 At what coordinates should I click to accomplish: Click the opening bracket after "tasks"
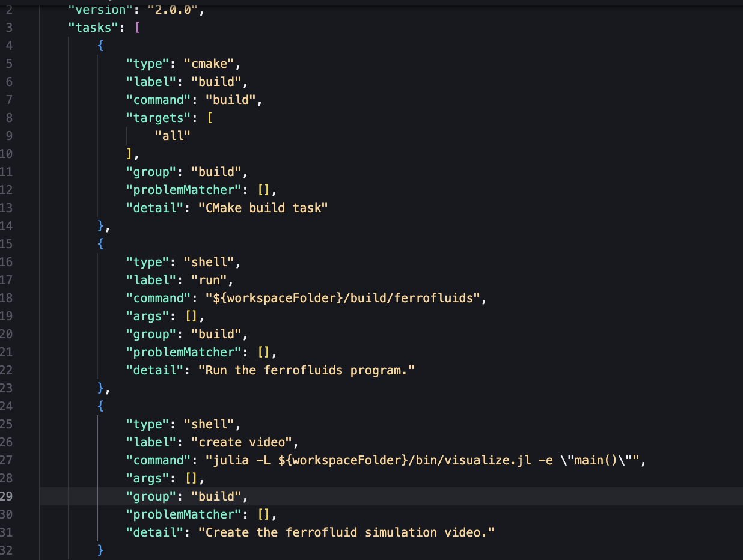pos(137,28)
